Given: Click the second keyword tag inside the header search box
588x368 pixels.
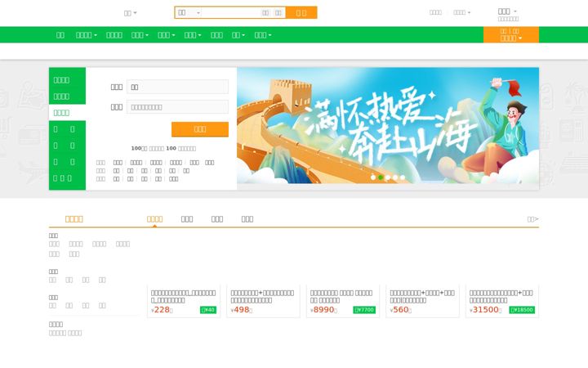Looking at the screenshot, I should [x=278, y=13].
